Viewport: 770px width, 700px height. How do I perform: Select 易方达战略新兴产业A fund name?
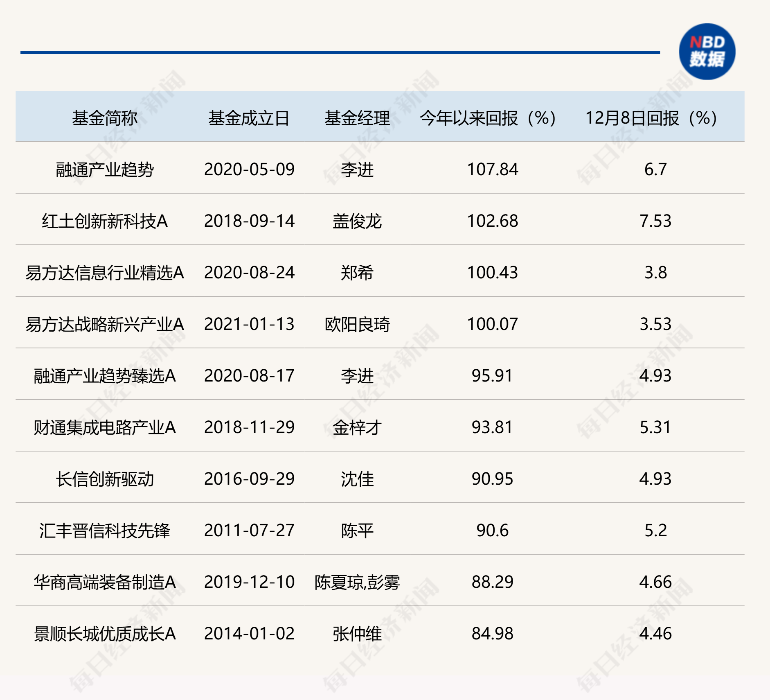coord(104,324)
